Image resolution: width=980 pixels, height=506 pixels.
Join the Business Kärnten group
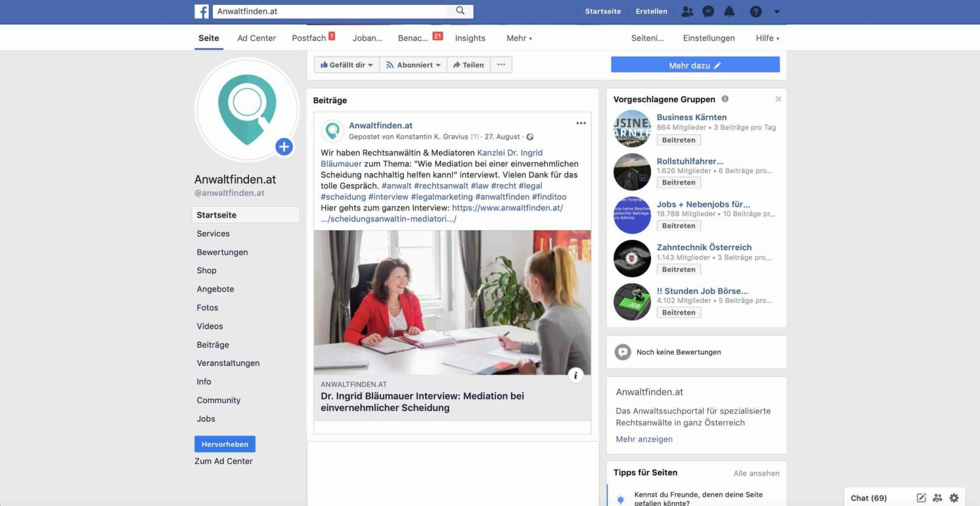pos(679,140)
